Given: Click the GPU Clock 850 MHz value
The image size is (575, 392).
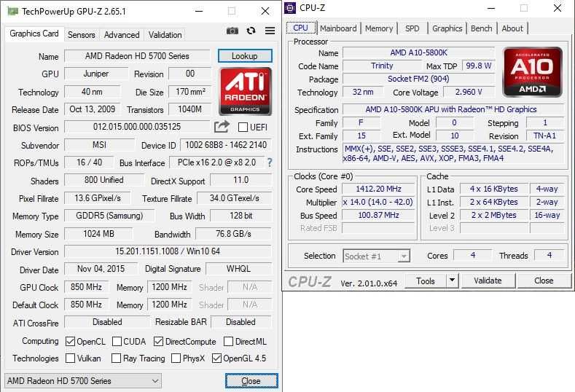Looking at the screenshot, I should pyautogui.click(x=86, y=287).
